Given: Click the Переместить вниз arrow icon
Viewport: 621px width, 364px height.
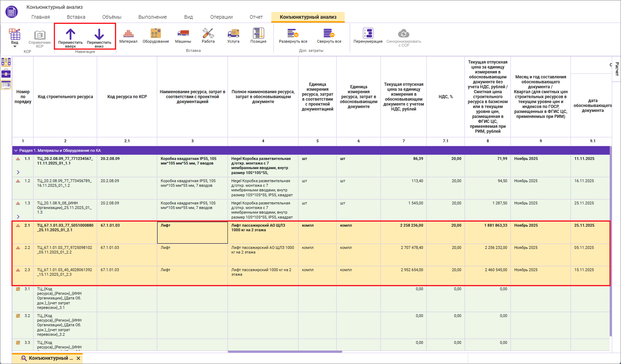Looking at the screenshot, I should 99,34.
